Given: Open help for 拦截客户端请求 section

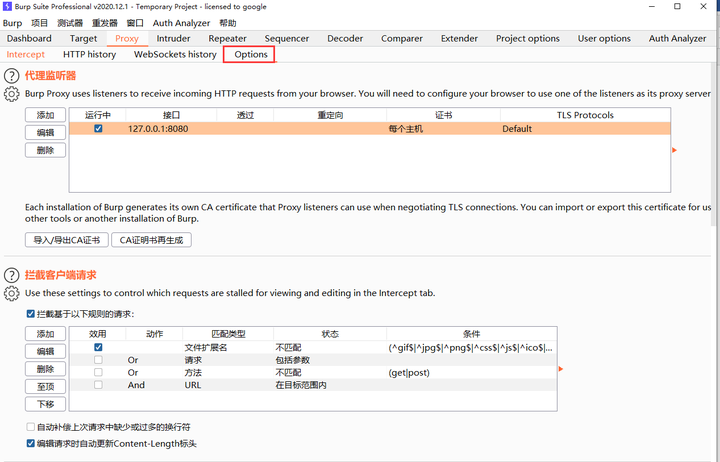Looking at the screenshot, I should click(11, 275).
